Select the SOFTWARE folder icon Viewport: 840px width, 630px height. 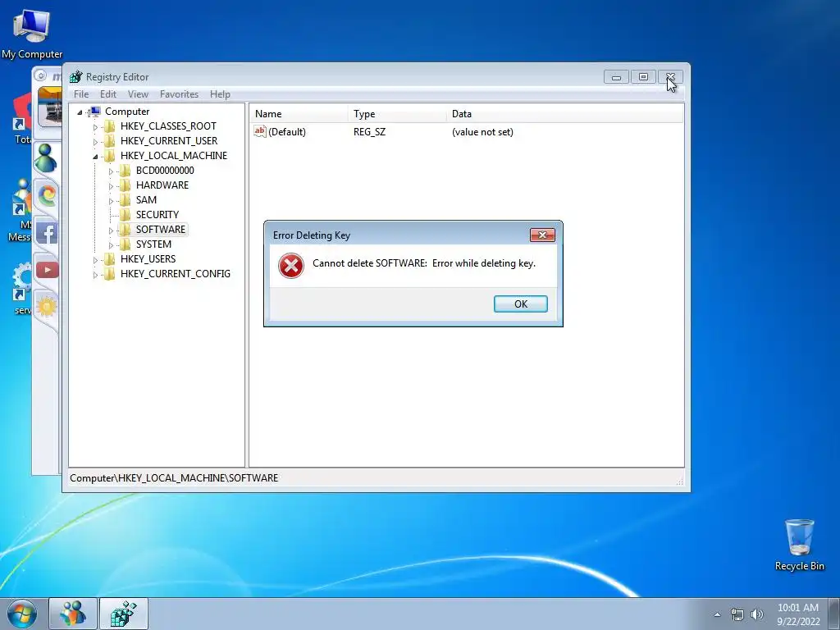pyautogui.click(x=125, y=230)
